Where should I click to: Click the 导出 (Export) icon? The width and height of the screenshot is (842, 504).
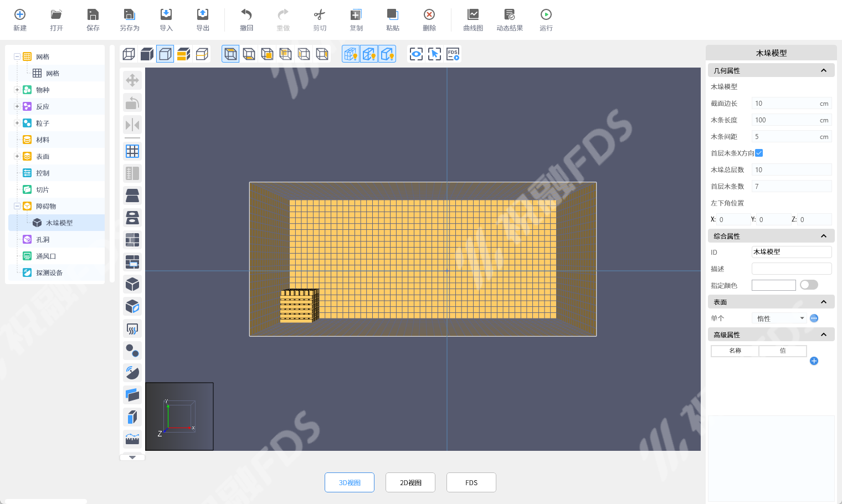pos(203,15)
